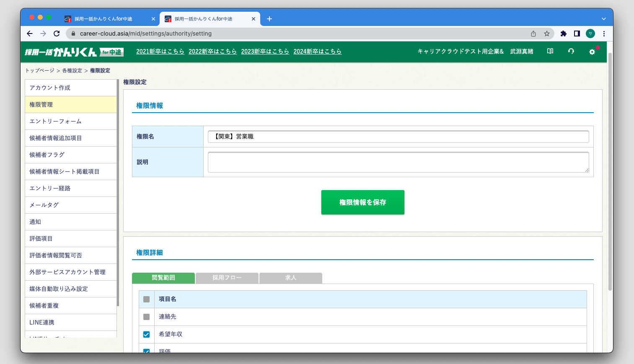Click the site lock icon
The image size is (634, 364).
click(73, 34)
